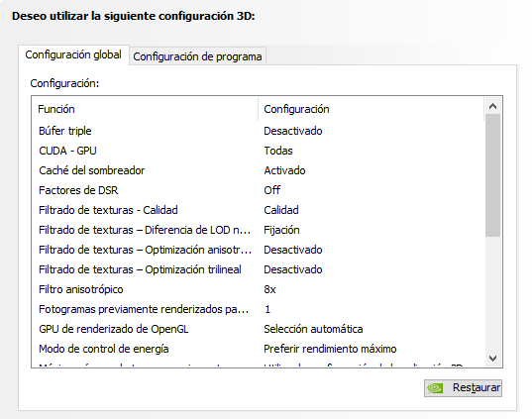Click the NVIDIA logo on Restaurar button

(435, 387)
